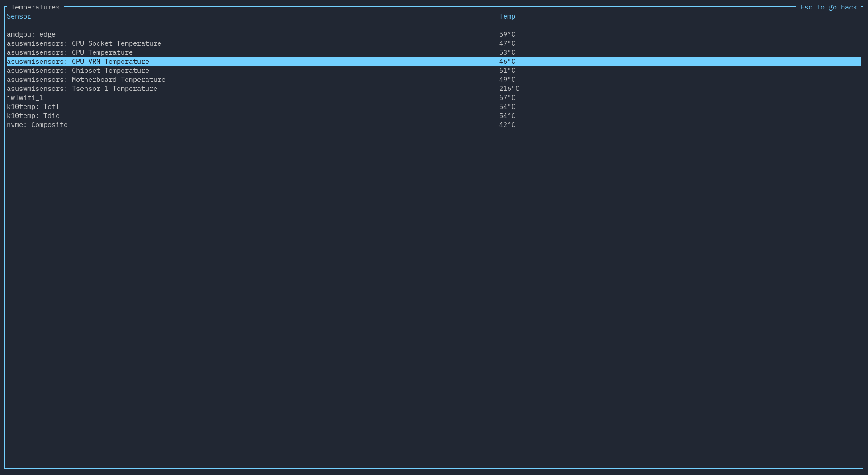Select the nvme: Composite sensor row
868x475 pixels.
click(x=37, y=125)
